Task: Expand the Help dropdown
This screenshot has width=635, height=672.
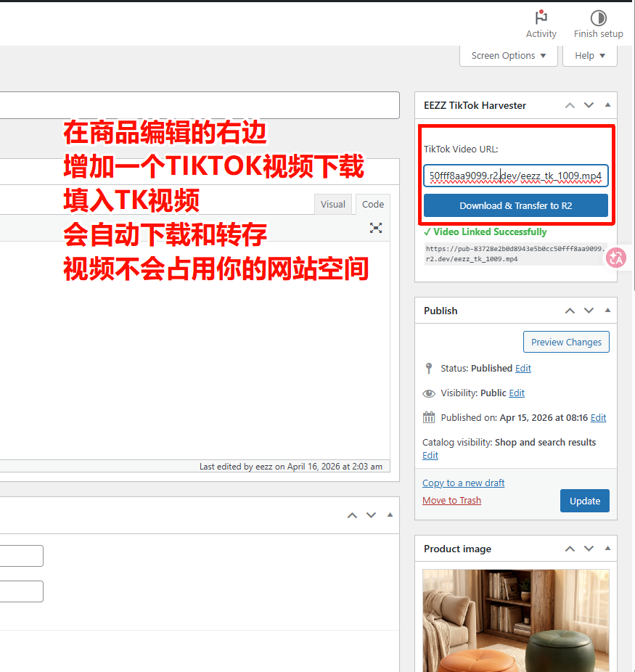Action: (589, 56)
